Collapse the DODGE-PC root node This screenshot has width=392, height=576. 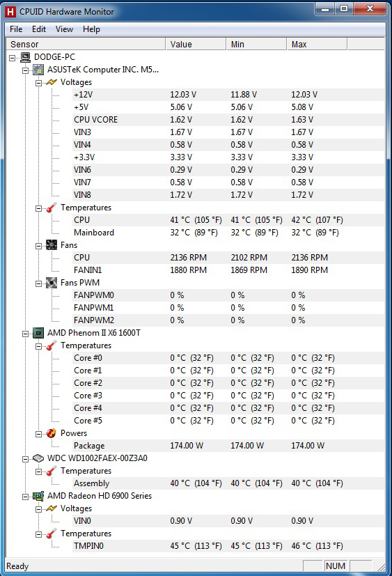pos(12,58)
